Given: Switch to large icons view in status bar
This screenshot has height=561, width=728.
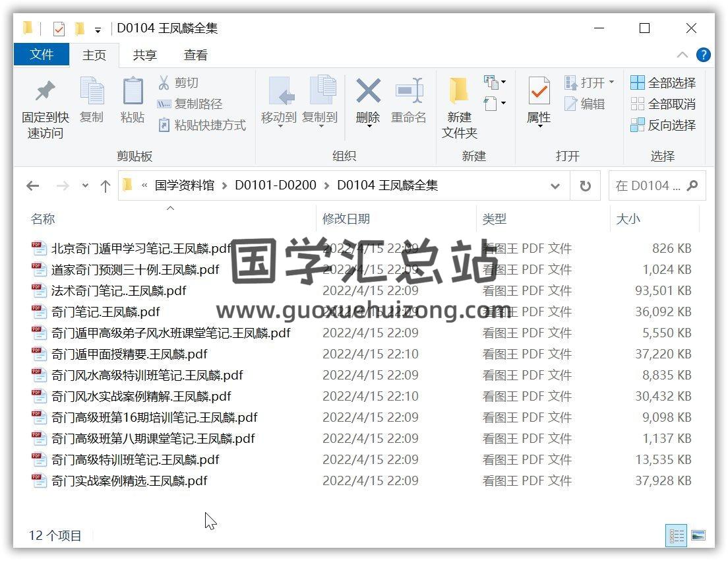Looking at the screenshot, I should click(698, 535).
